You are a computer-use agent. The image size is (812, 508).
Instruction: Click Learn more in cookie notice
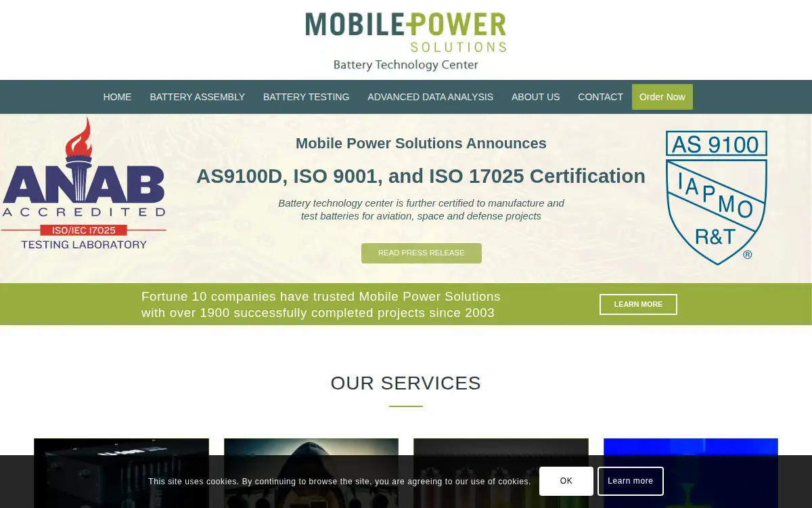(x=631, y=481)
